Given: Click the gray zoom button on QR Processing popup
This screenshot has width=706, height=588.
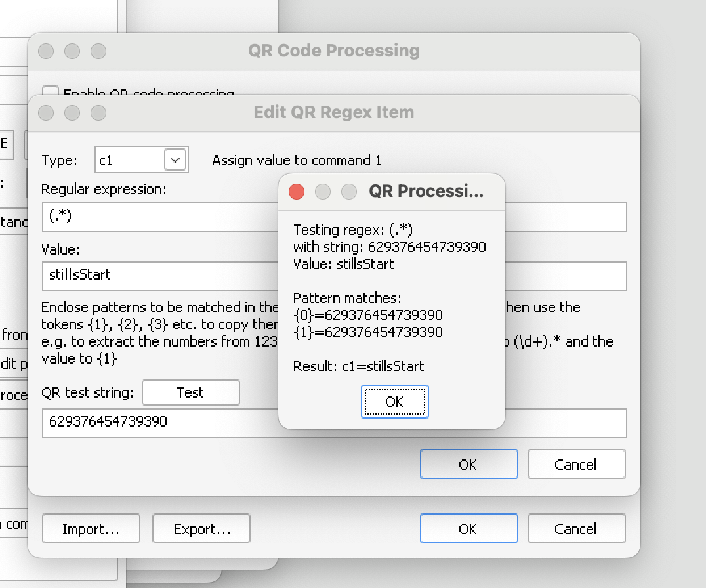Looking at the screenshot, I should [x=349, y=191].
